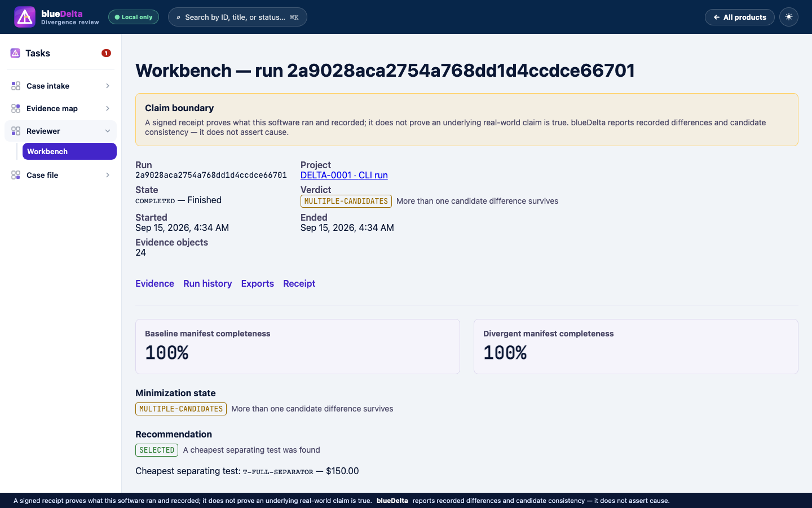The image size is (812, 508).
Task: Open the Workbench sidebar item
Action: [69, 151]
